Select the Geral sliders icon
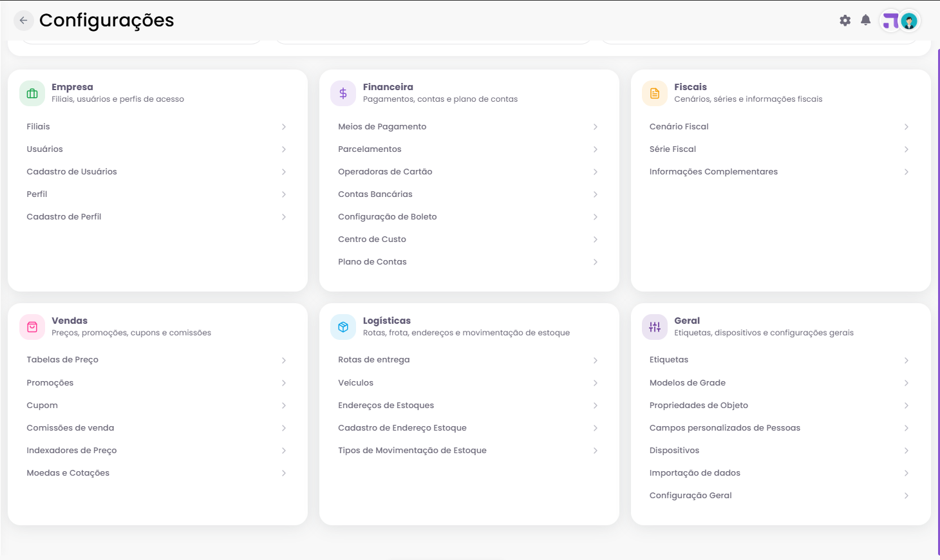 [655, 327]
